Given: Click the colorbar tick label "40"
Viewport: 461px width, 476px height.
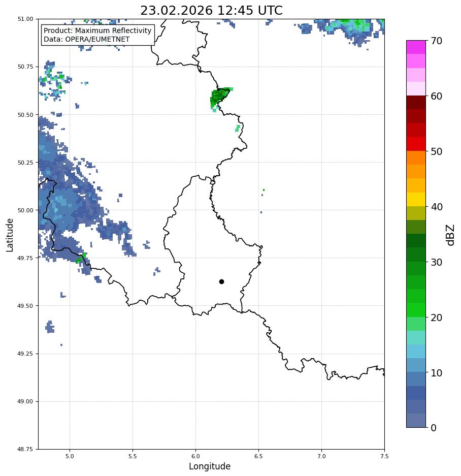Looking at the screenshot, I should point(437,207).
